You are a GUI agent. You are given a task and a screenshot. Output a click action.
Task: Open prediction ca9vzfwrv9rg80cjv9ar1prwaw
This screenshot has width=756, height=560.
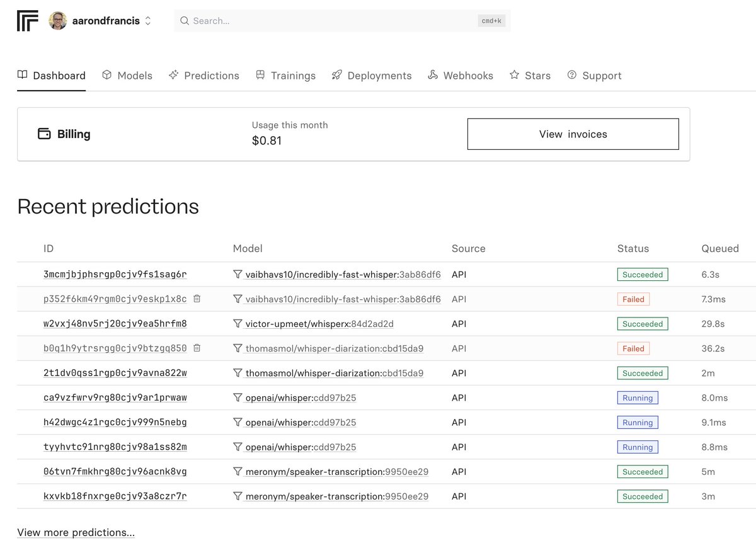(x=115, y=397)
